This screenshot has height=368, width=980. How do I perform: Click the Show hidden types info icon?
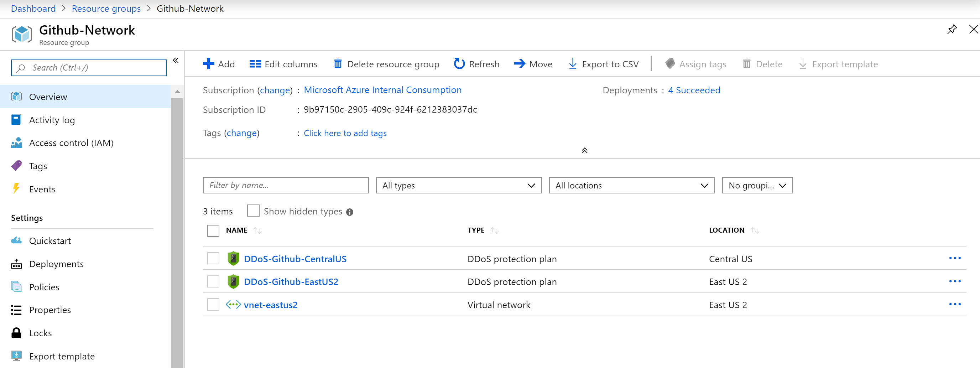click(350, 212)
